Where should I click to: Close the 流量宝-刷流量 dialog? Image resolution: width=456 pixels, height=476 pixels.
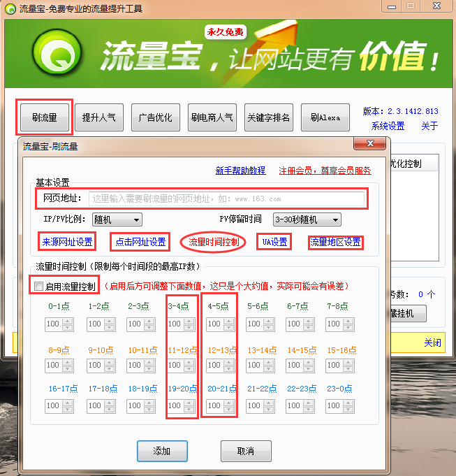tap(370, 143)
